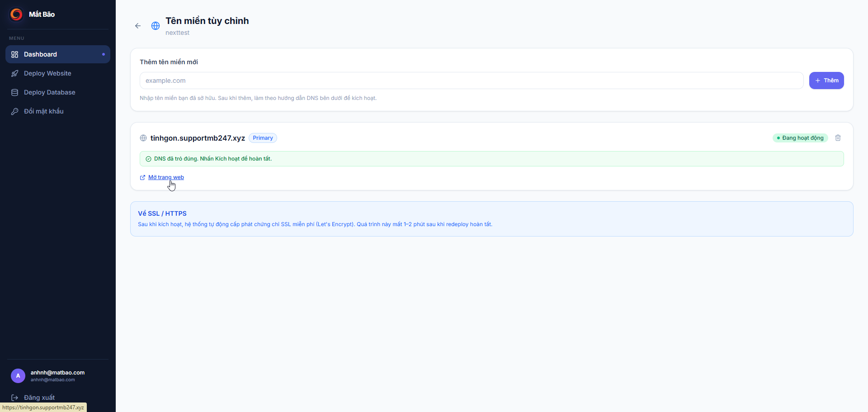The height and width of the screenshot is (412, 868).
Task: Focus the example.com domain input field
Action: click(472, 81)
